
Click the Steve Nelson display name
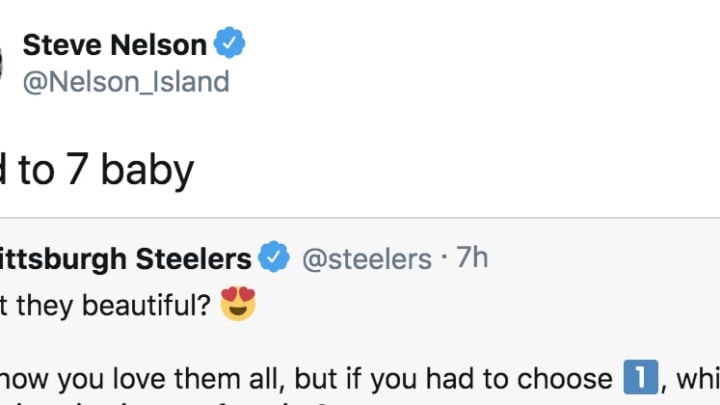click(115, 45)
